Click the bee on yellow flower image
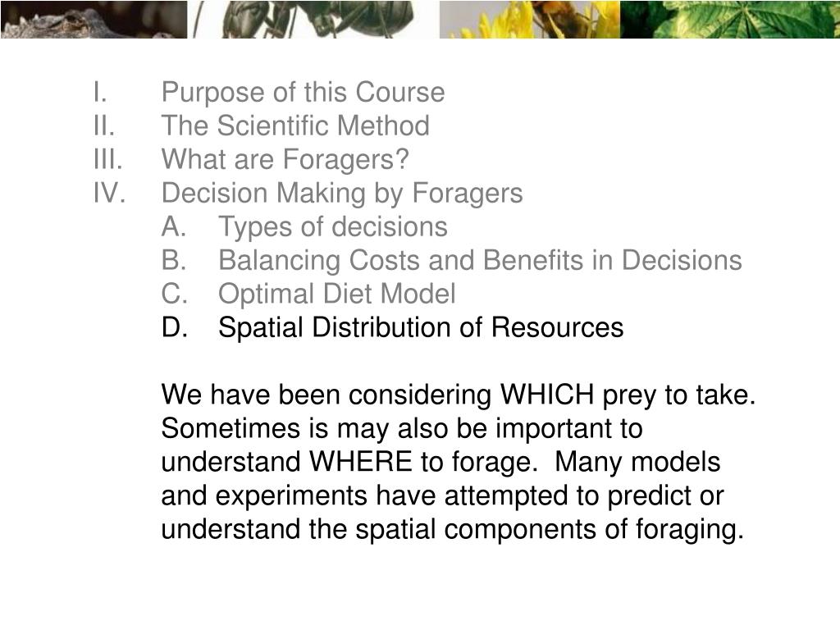840x630 pixels. tap(530, 19)
